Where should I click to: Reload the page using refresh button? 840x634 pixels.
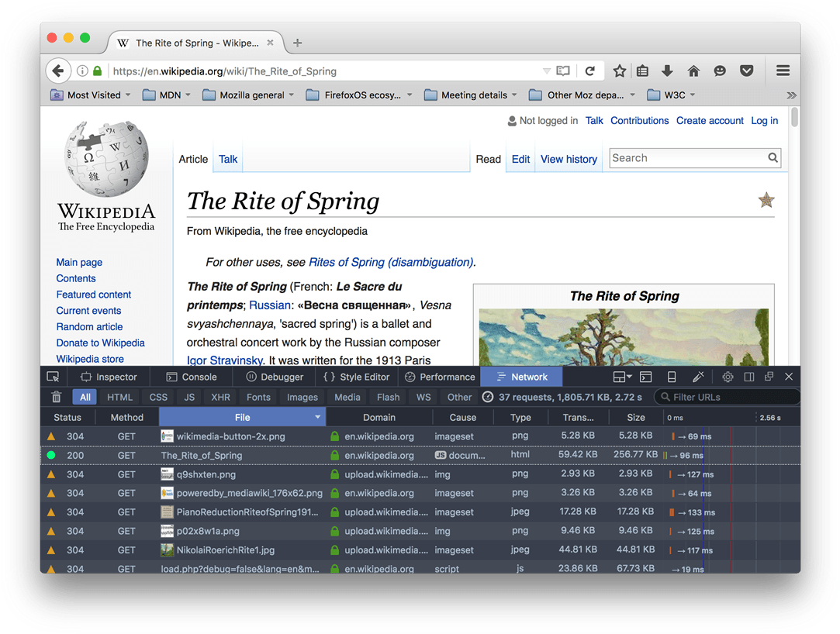coord(589,71)
